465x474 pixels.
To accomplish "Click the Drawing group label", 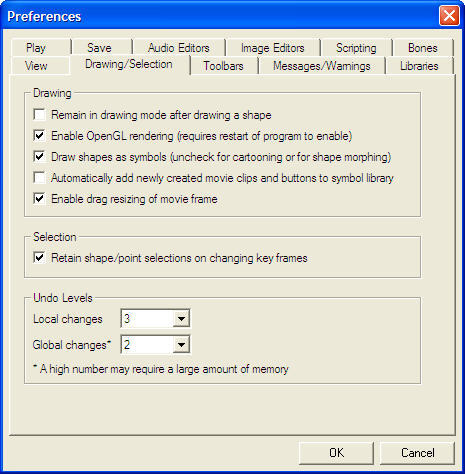I will point(52,93).
